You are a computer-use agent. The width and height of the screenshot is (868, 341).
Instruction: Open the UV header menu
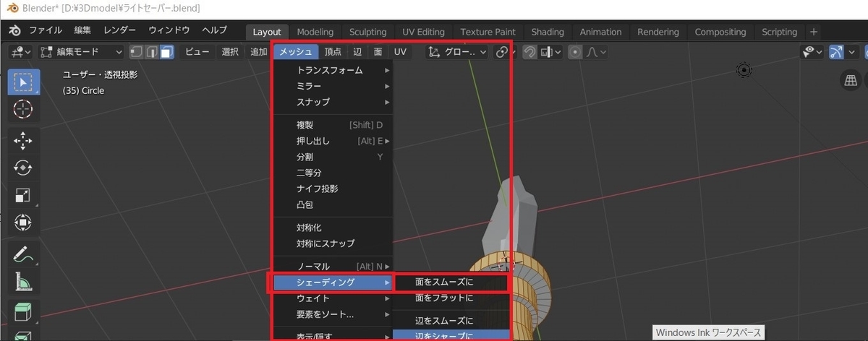pos(400,52)
